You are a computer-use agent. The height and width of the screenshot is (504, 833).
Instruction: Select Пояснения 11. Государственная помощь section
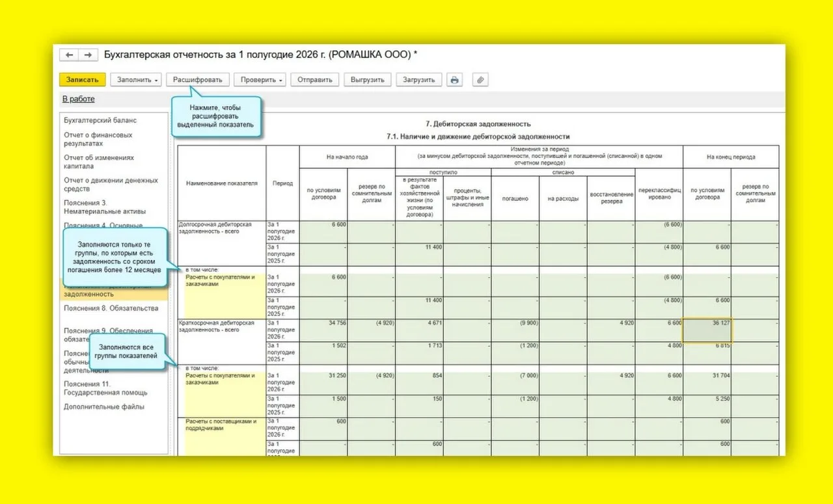105,388
